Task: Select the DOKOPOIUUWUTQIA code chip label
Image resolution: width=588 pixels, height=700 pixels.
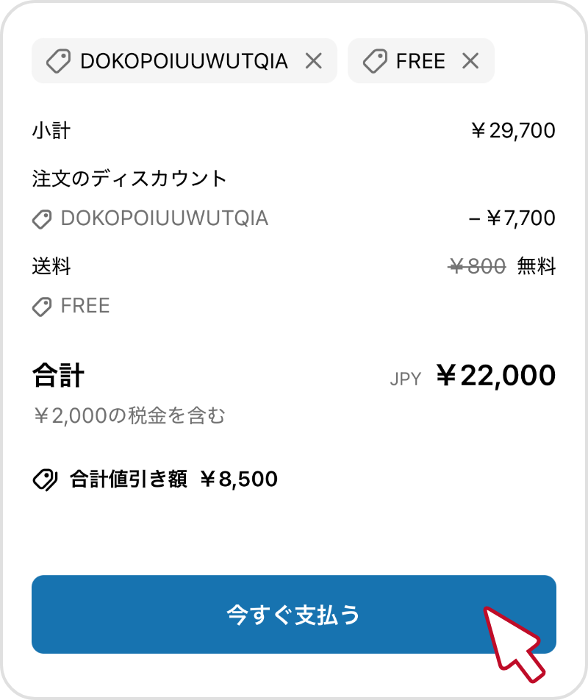Action: (184, 61)
